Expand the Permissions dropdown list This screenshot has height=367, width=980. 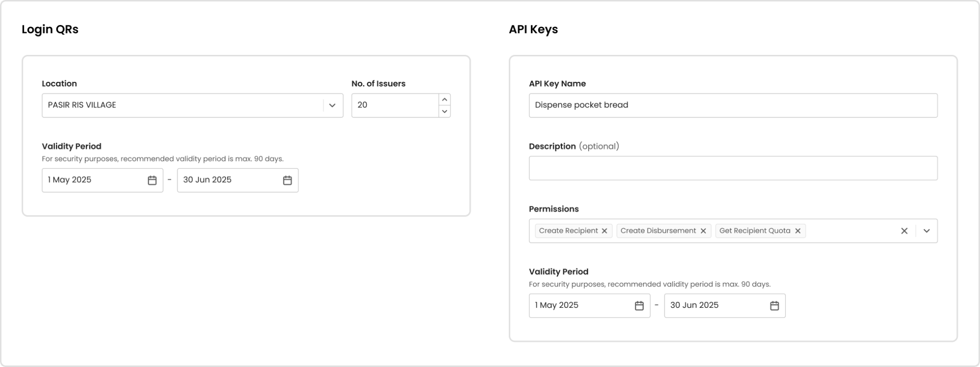927,231
